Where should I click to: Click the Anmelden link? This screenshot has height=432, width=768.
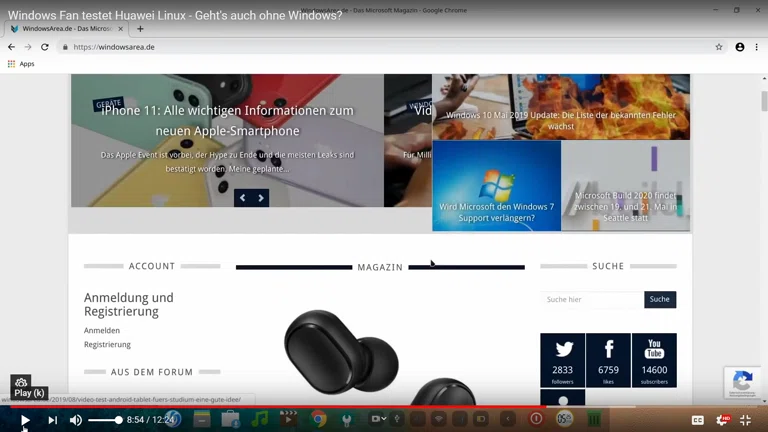click(101, 331)
